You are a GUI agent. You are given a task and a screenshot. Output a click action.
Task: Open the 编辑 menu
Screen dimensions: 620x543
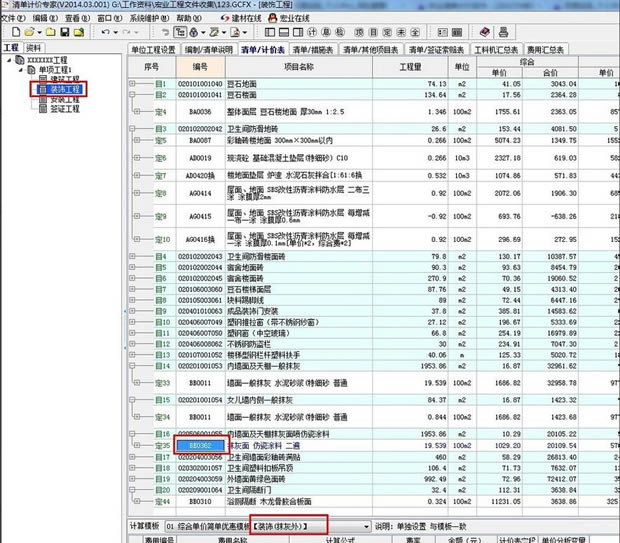(45, 18)
